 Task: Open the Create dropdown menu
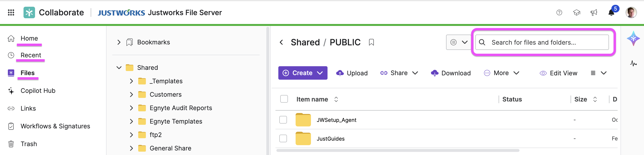pyautogui.click(x=303, y=73)
